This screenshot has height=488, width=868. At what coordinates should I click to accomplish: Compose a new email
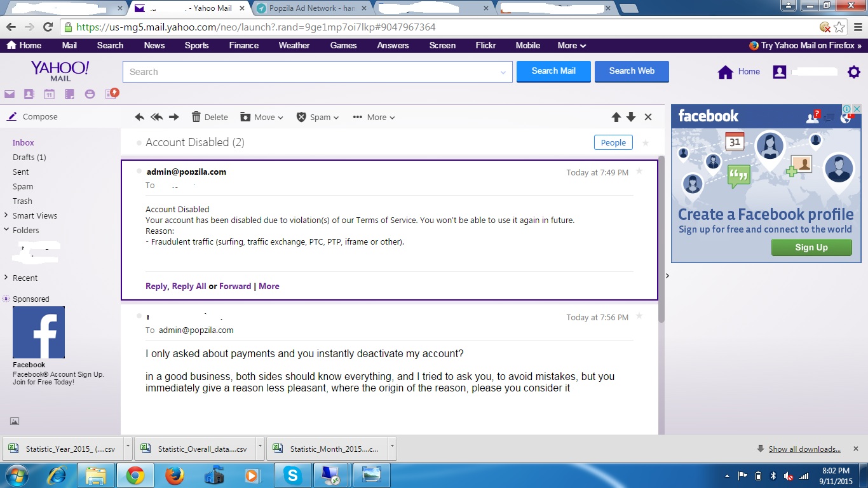click(x=33, y=117)
